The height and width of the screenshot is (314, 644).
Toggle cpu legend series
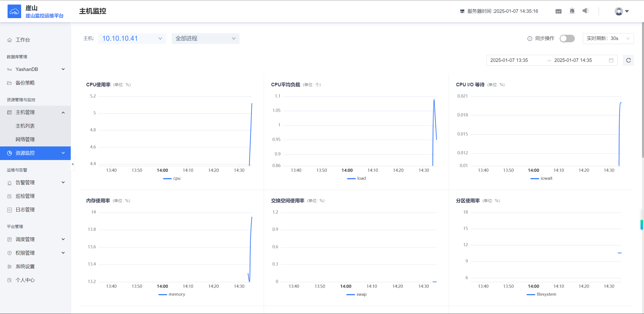pos(172,178)
